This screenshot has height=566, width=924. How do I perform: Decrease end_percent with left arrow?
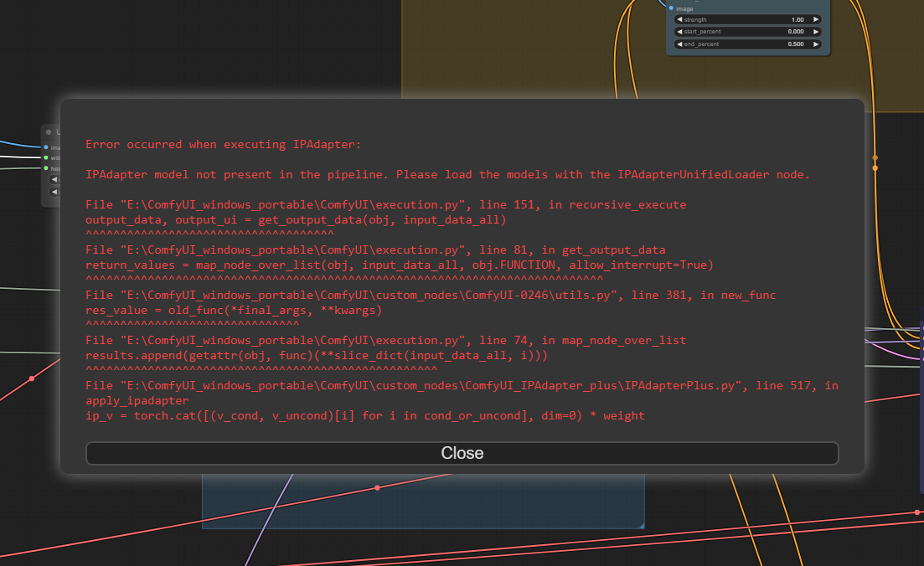pos(679,44)
